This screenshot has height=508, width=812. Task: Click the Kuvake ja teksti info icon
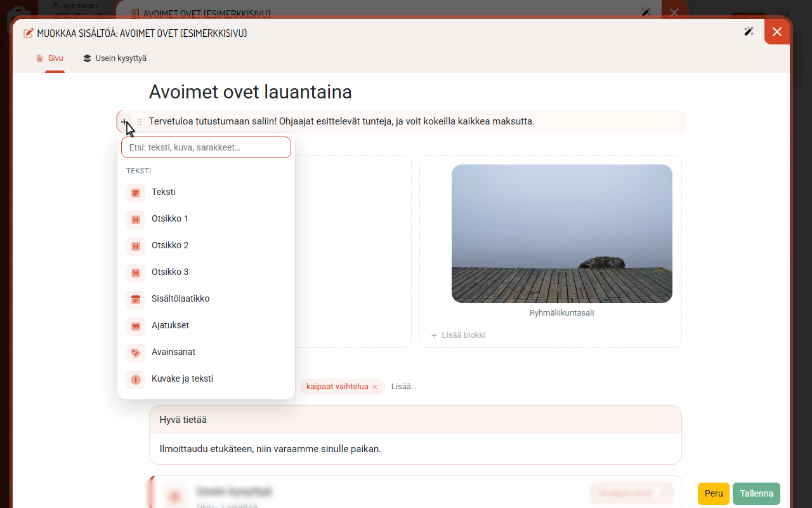(136, 379)
